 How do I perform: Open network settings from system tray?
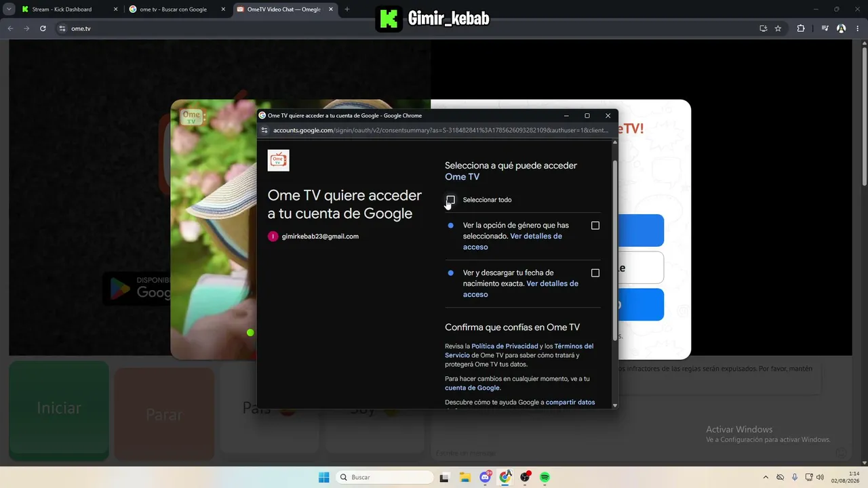coord(809,477)
